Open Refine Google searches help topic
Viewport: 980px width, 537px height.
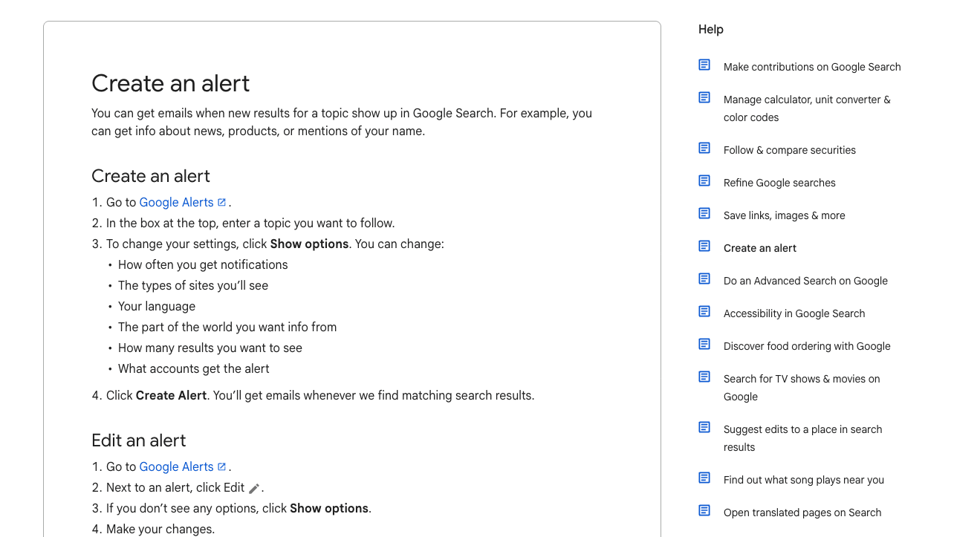pyautogui.click(x=779, y=183)
